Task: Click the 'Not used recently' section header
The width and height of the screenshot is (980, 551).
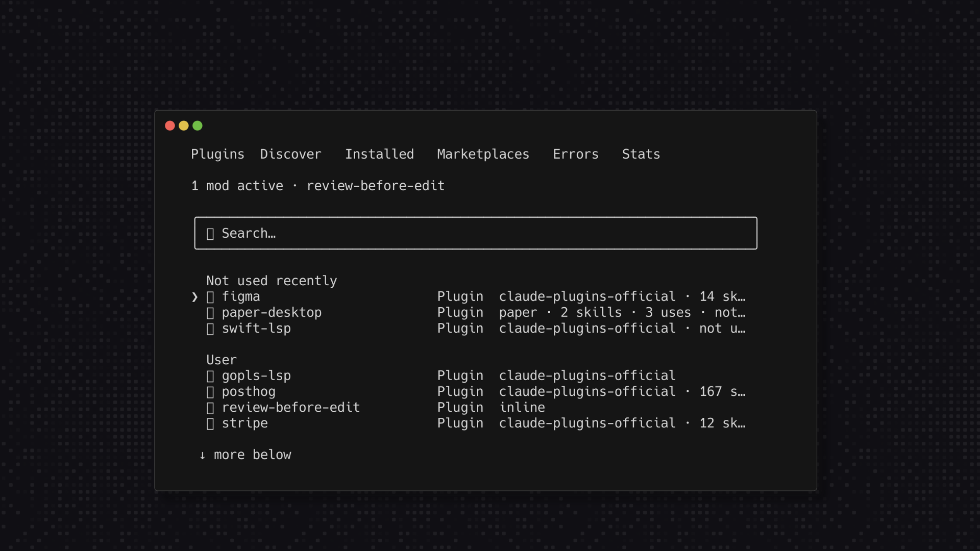Action: (272, 281)
